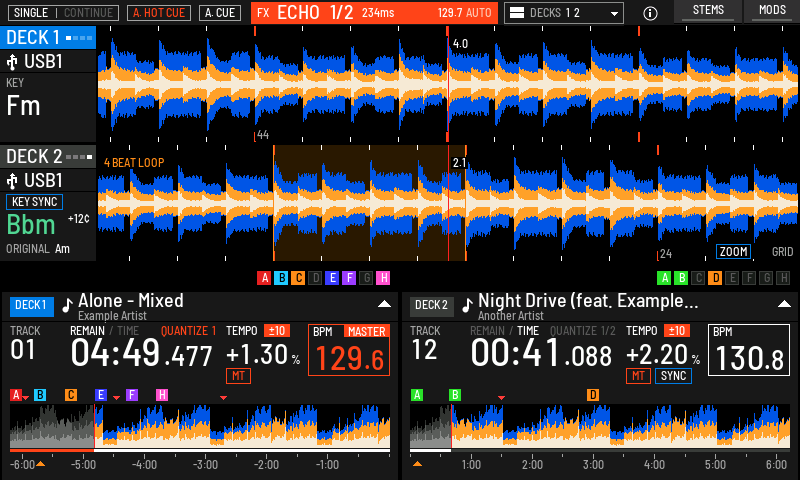800x480 pixels.
Task: Select Deck 2 empty hot cue H
Action: 784,278
